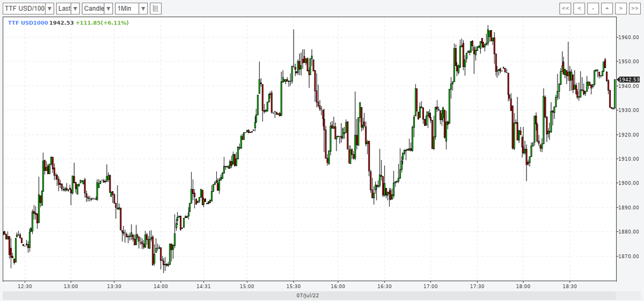Click the 18:00 time axis label
Screen dimensions: 644x301
[x=523, y=287]
